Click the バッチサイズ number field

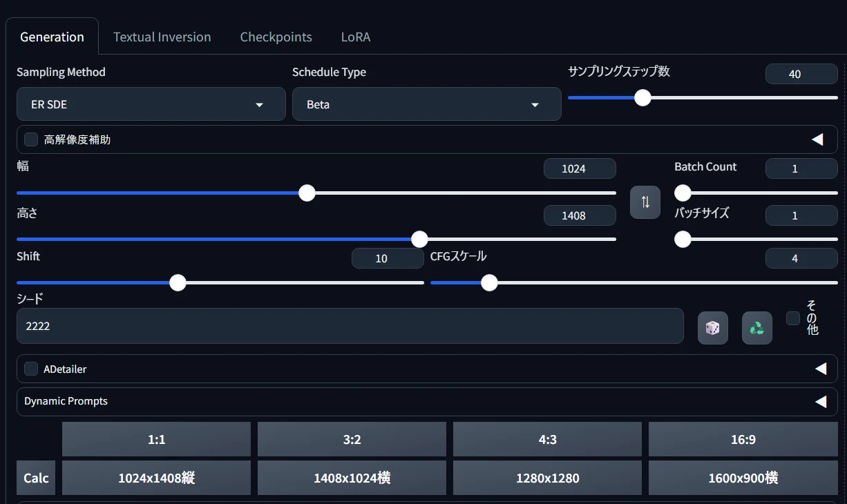(801, 215)
